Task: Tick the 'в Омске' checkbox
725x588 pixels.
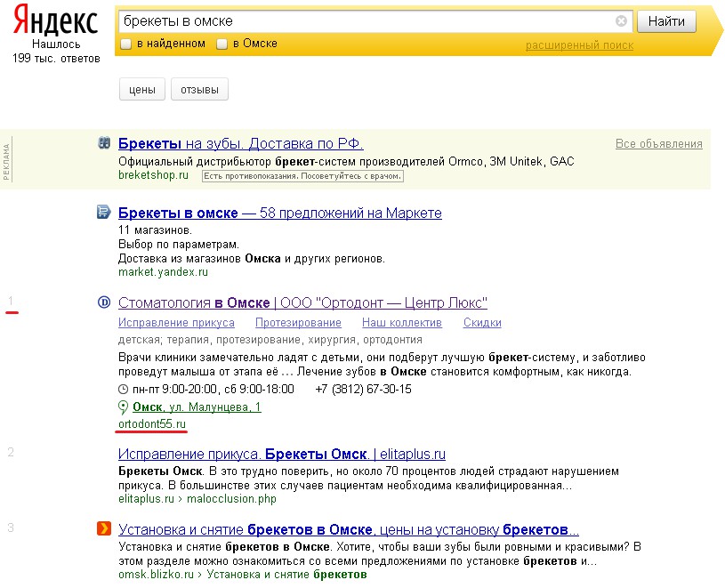Action: tap(222, 44)
